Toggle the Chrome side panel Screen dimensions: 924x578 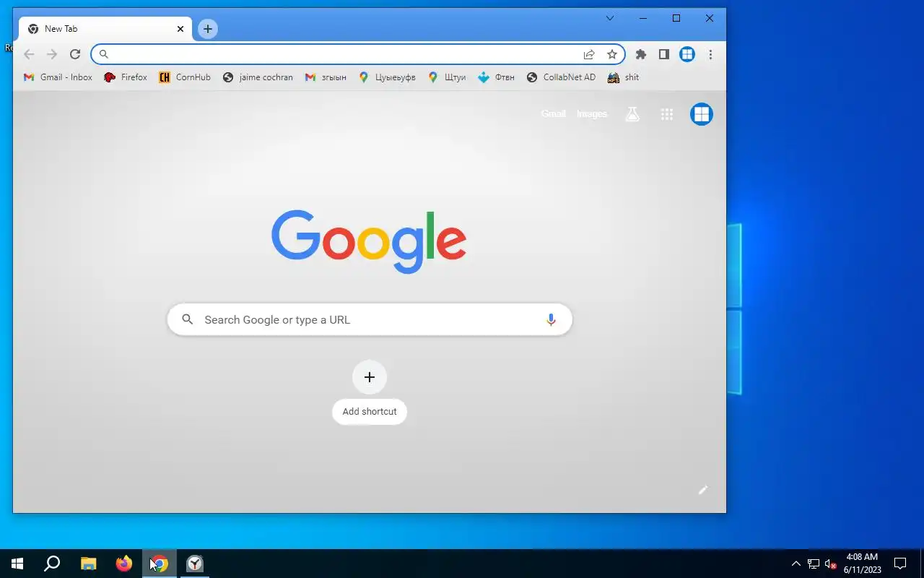tap(664, 54)
